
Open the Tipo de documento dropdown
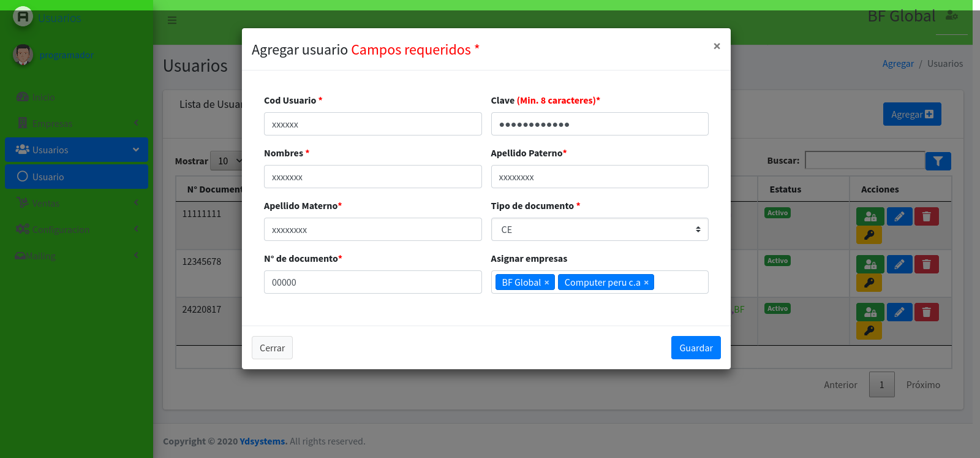599,229
